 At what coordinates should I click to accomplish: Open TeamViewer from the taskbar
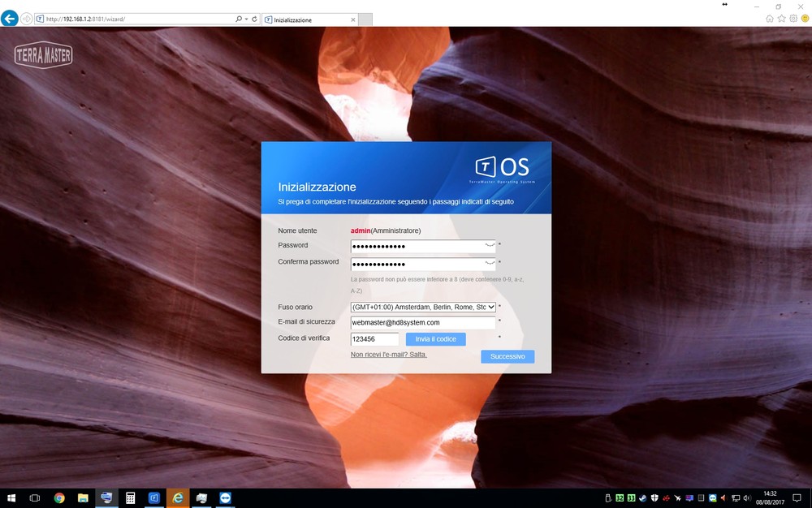click(225, 497)
